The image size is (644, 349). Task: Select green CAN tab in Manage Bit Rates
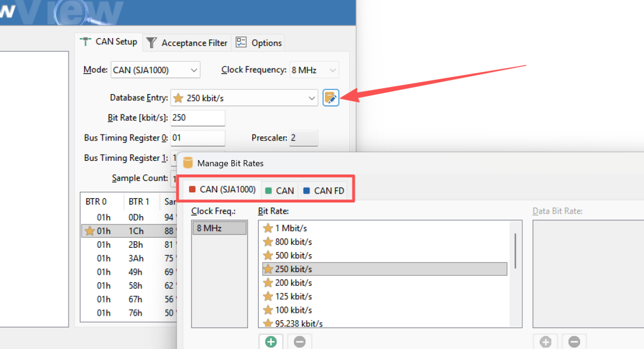pos(280,191)
